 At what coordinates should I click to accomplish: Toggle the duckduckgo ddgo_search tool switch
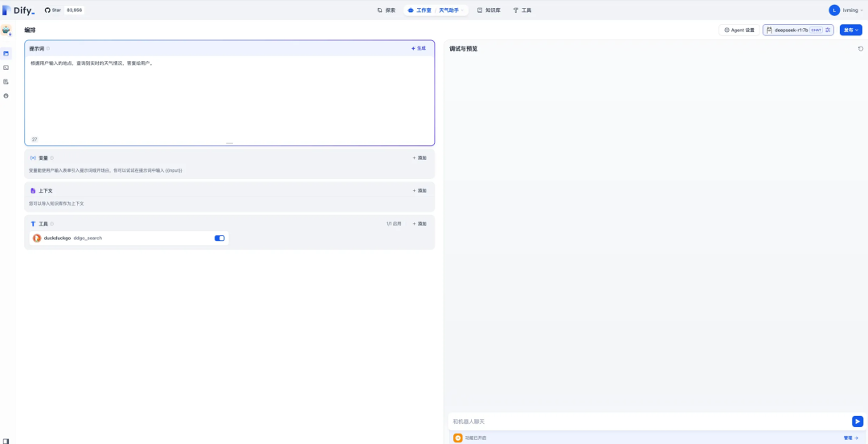tap(219, 238)
